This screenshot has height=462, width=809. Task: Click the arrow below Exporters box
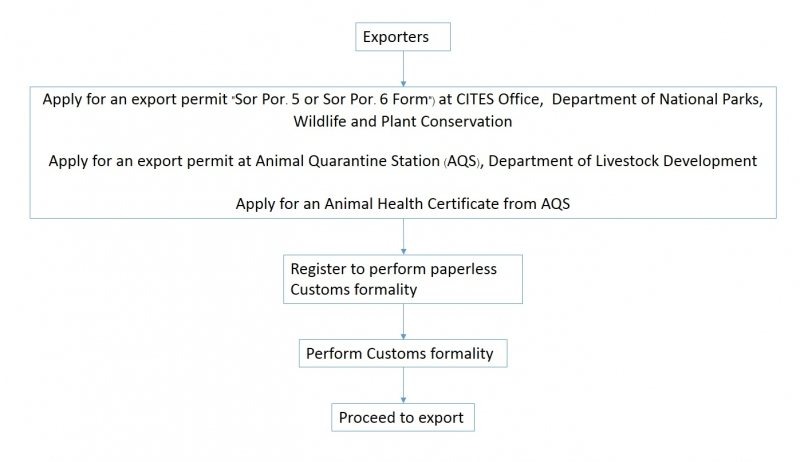click(403, 68)
